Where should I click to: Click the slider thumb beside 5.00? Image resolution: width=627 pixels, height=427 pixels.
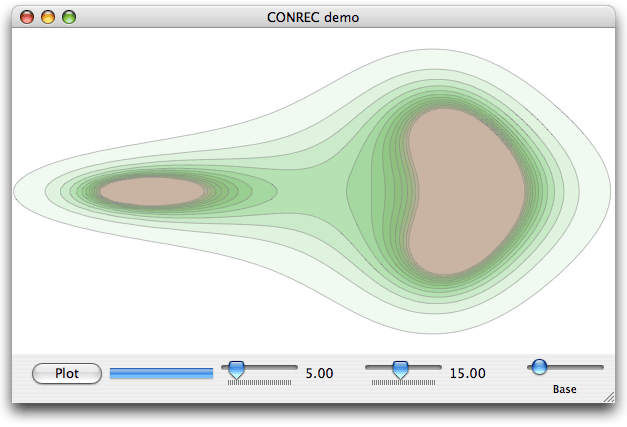pos(236,369)
